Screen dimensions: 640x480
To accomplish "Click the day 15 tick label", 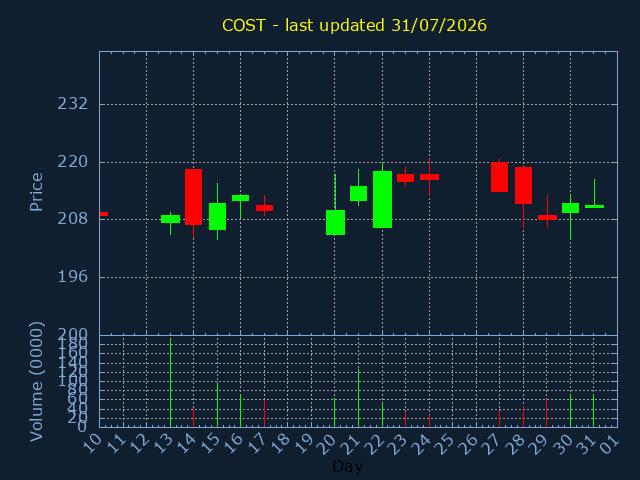I will coord(210,443).
